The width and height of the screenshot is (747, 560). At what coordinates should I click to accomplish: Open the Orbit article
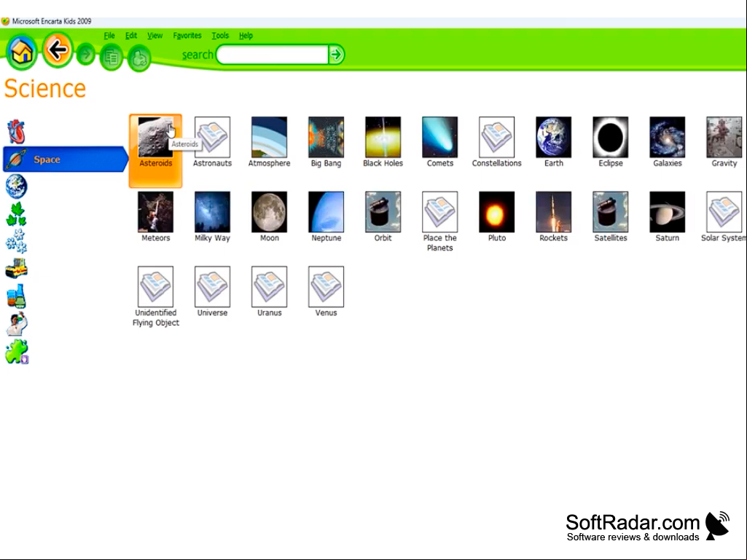[383, 217]
